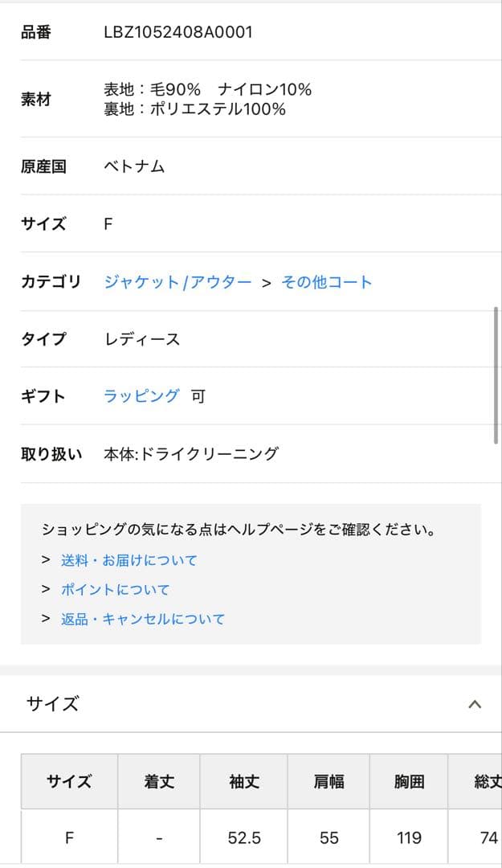Open 送料・お届けについて help link
Viewport: 502px width, 868px height.
pyautogui.click(x=129, y=560)
